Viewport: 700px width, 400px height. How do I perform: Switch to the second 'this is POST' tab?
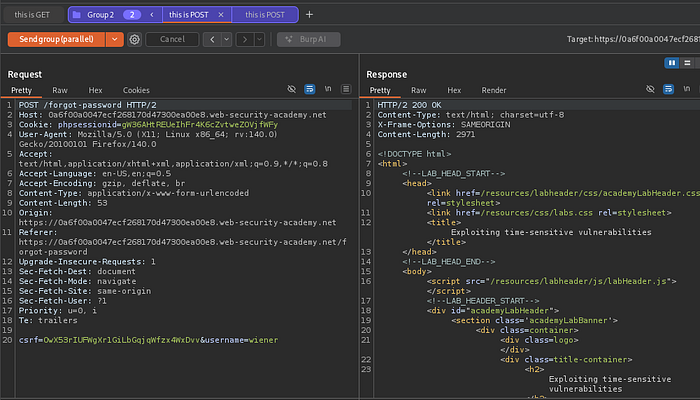[265, 15]
